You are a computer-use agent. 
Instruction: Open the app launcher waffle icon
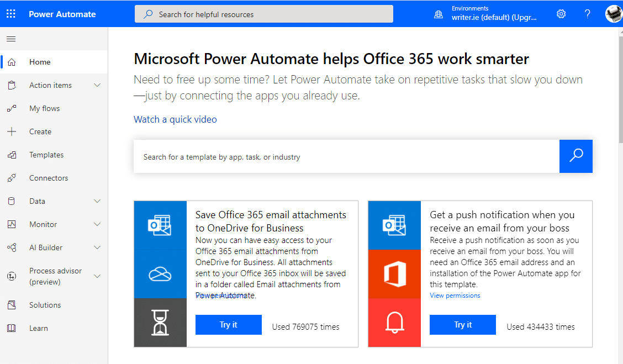click(x=11, y=14)
